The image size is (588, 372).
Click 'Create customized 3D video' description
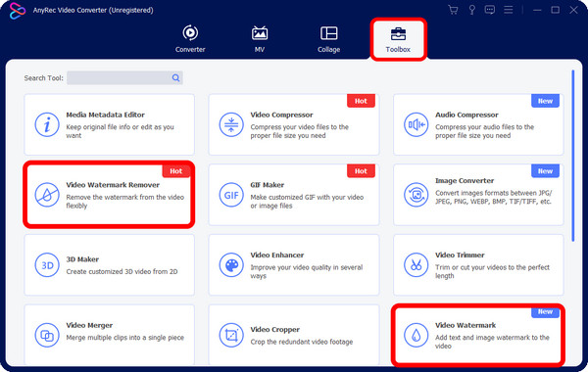point(122,271)
